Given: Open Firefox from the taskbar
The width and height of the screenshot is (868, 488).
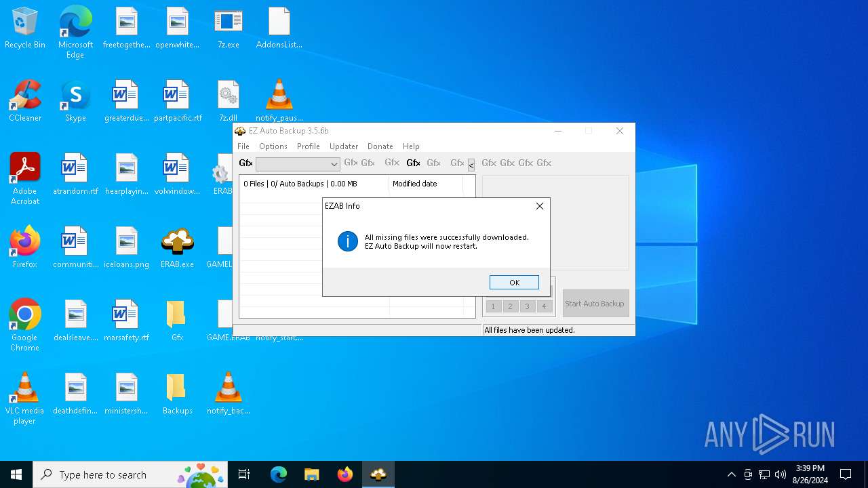Looking at the screenshot, I should (344, 474).
